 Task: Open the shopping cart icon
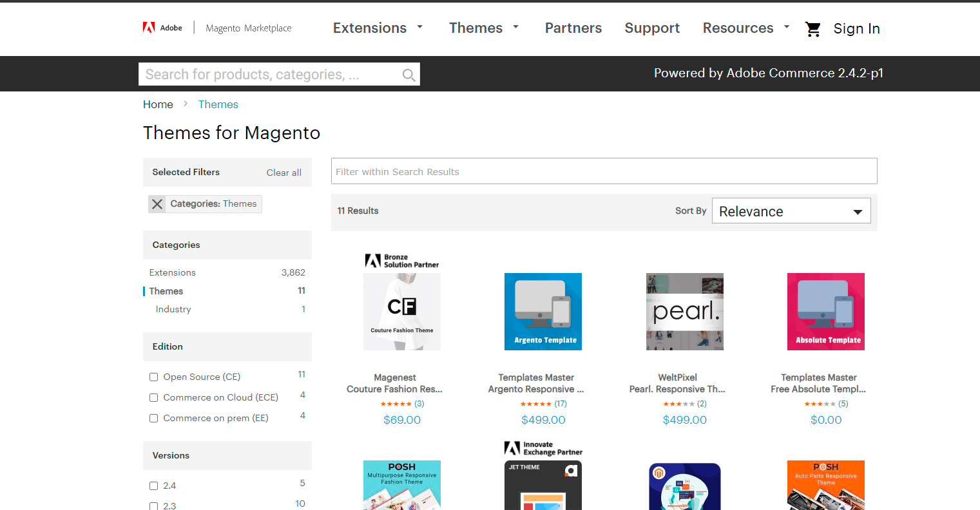click(812, 29)
